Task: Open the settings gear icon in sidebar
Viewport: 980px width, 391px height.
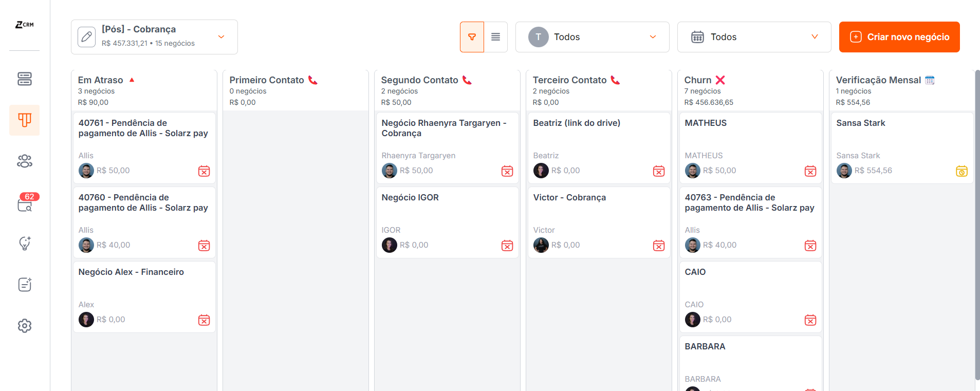Action: 25,326
